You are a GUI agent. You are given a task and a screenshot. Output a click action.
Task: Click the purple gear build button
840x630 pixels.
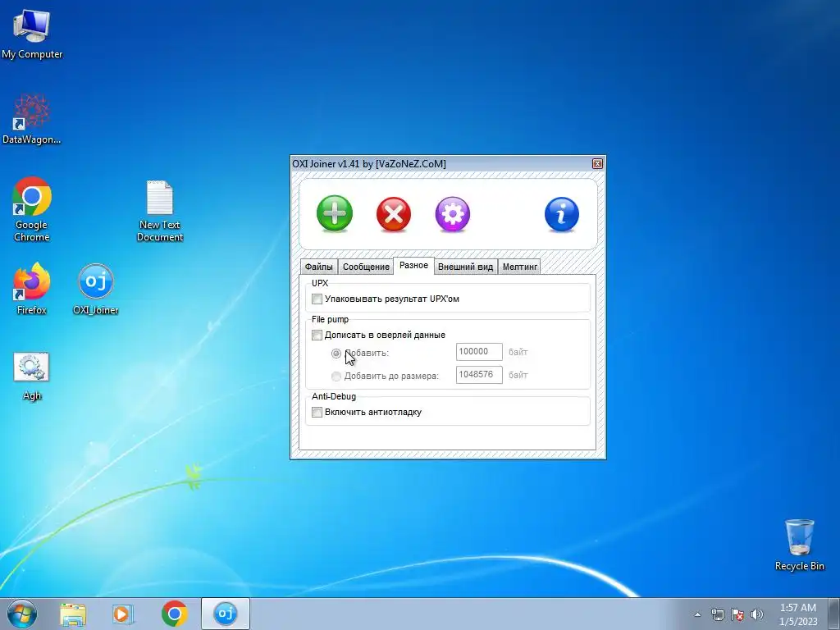click(453, 214)
